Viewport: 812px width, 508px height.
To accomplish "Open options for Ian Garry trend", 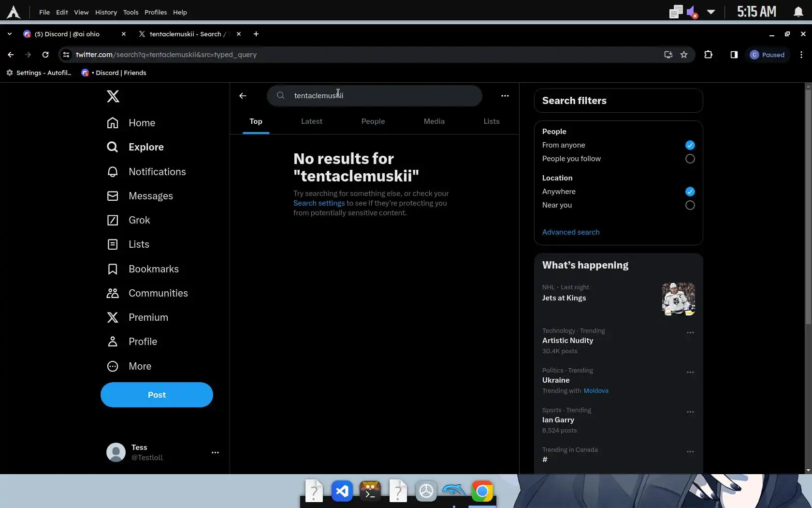I will (690, 412).
